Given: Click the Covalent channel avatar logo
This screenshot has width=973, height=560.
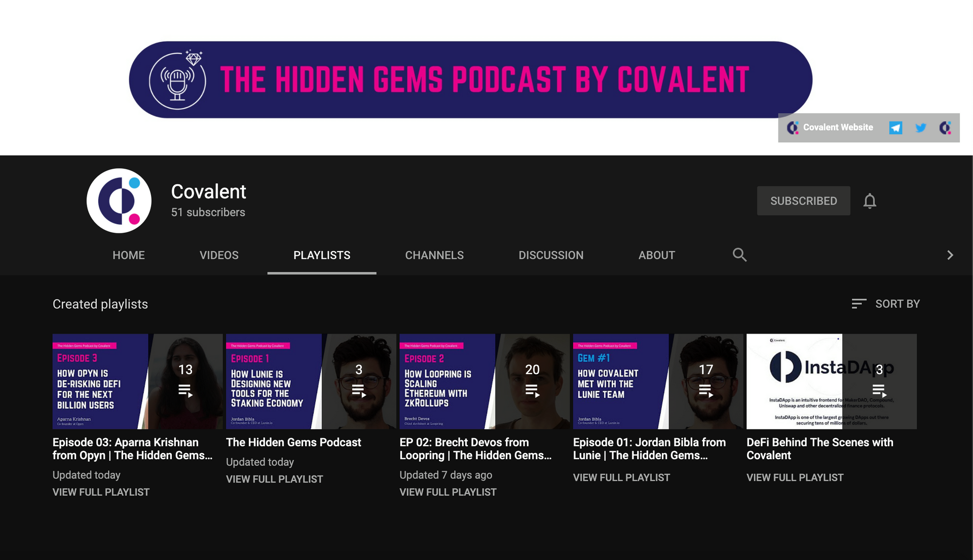Looking at the screenshot, I should coord(119,201).
